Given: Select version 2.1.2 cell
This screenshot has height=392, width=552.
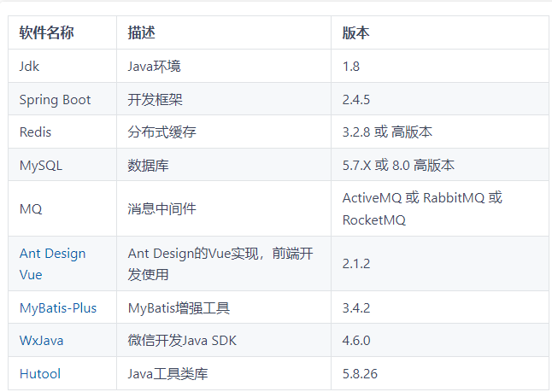Looking at the screenshot, I should coord(440,264).
